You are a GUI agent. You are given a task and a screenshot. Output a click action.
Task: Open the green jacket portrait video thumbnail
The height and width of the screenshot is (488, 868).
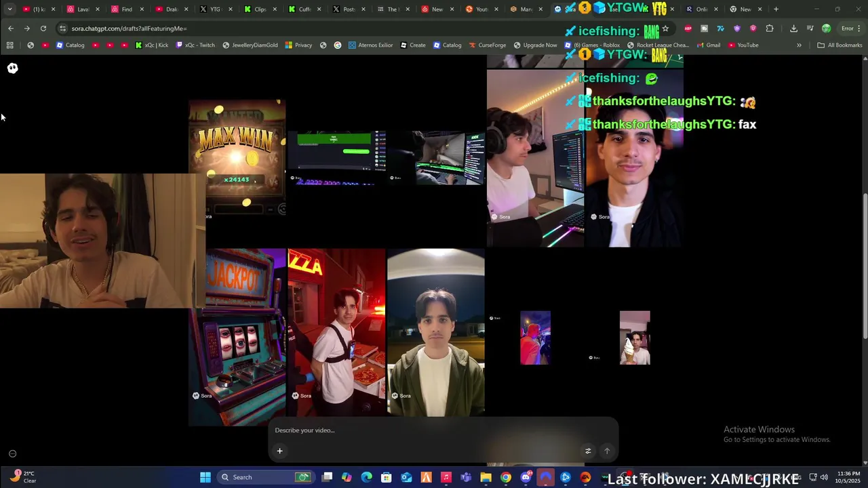click(436, 331)
